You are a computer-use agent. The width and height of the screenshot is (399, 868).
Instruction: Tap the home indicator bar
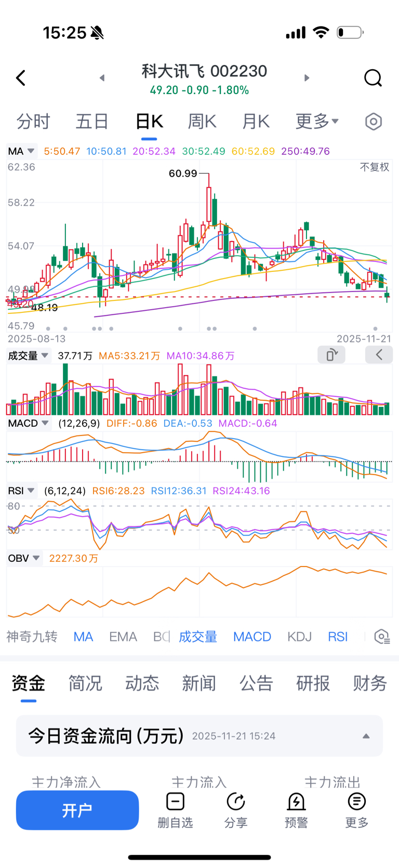pyautogui.click(x=199, y=857)
